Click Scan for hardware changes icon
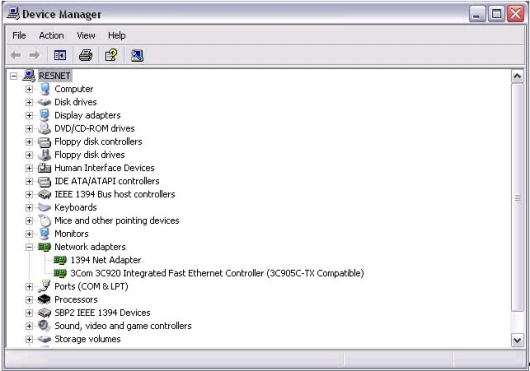Viewport: 530px width, 371px height. [x=137, y=55]
